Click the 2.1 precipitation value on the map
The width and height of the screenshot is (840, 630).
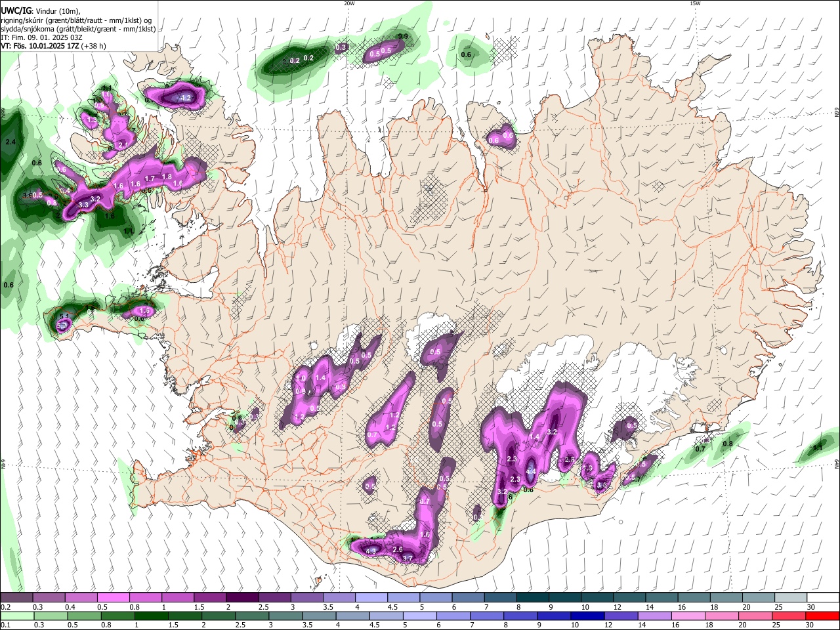(123, 145)
